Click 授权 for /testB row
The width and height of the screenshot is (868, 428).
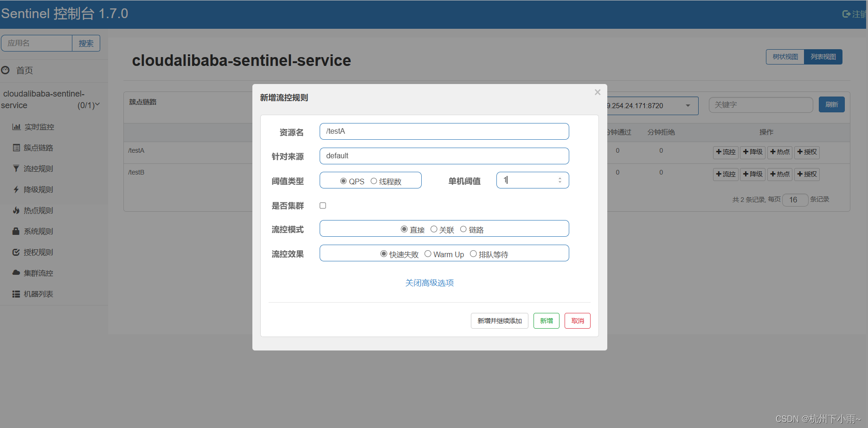click(807, 174)
